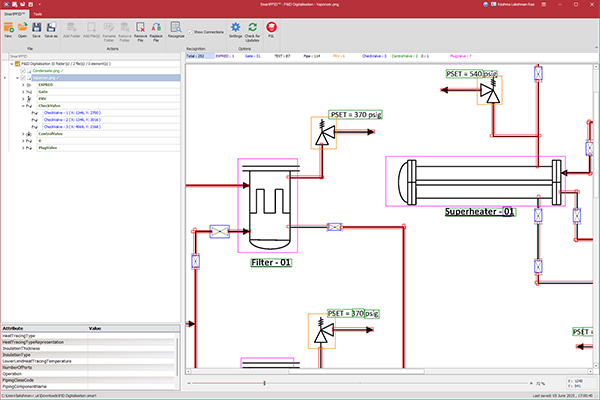Toggle the Vaporizer.png checkbox
Image resolution: width=600 pixels, height=400 pixels.
23,78
